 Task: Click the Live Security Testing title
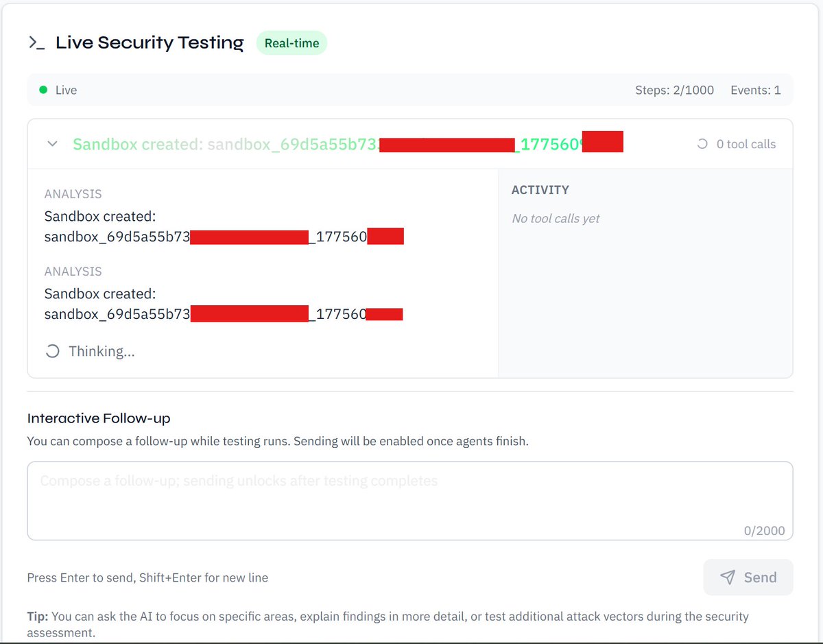[150, 43]
